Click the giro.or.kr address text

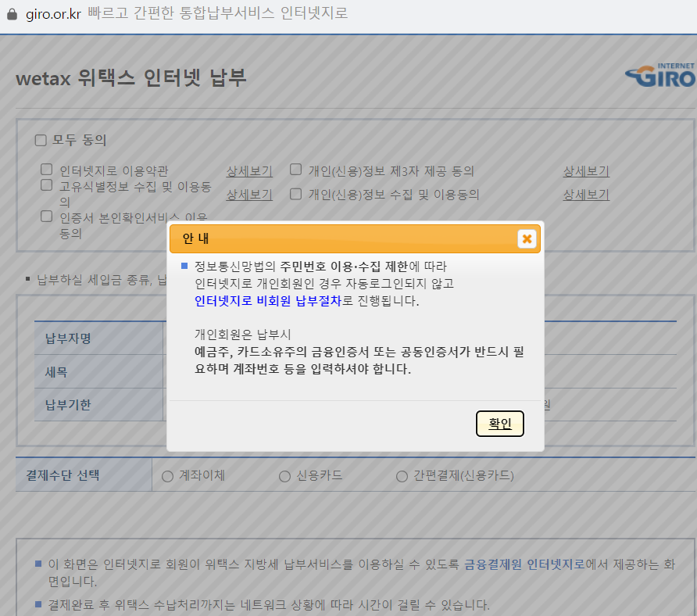pyautogui.click(x=53, y=14)
